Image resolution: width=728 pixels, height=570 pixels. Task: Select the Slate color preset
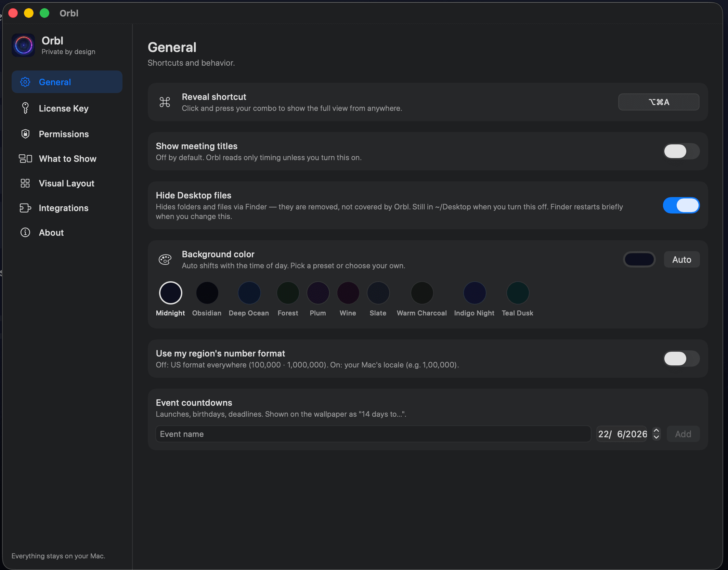(378, 293)
